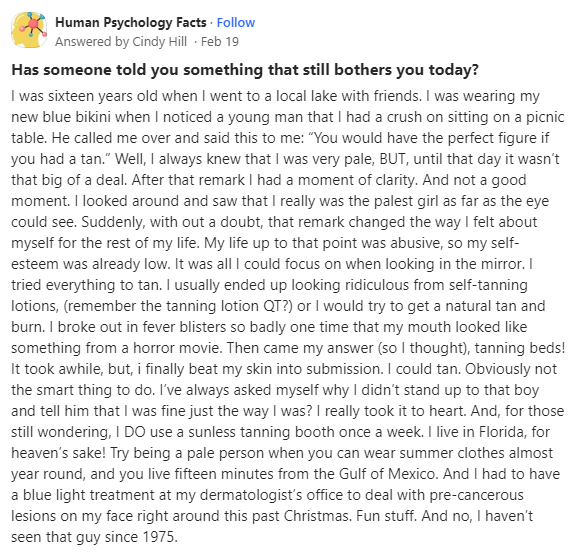Click the Feb 19 answer date

220,42
